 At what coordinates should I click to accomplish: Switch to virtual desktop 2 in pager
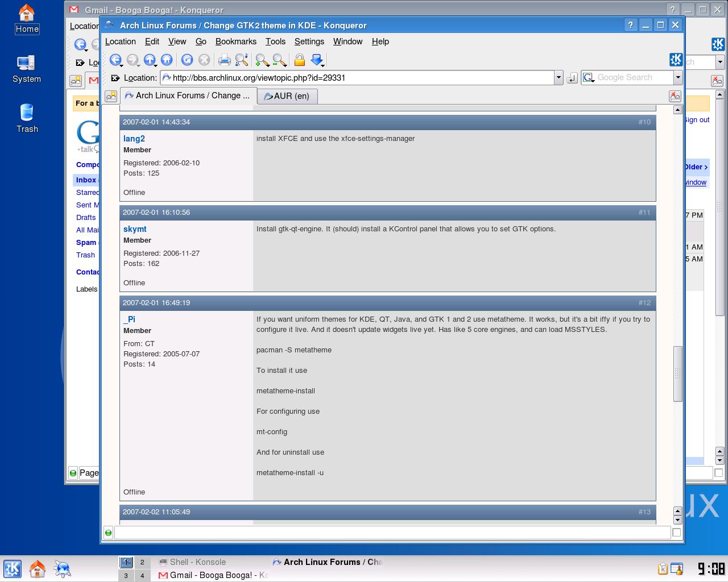click(x=142, y=562)
